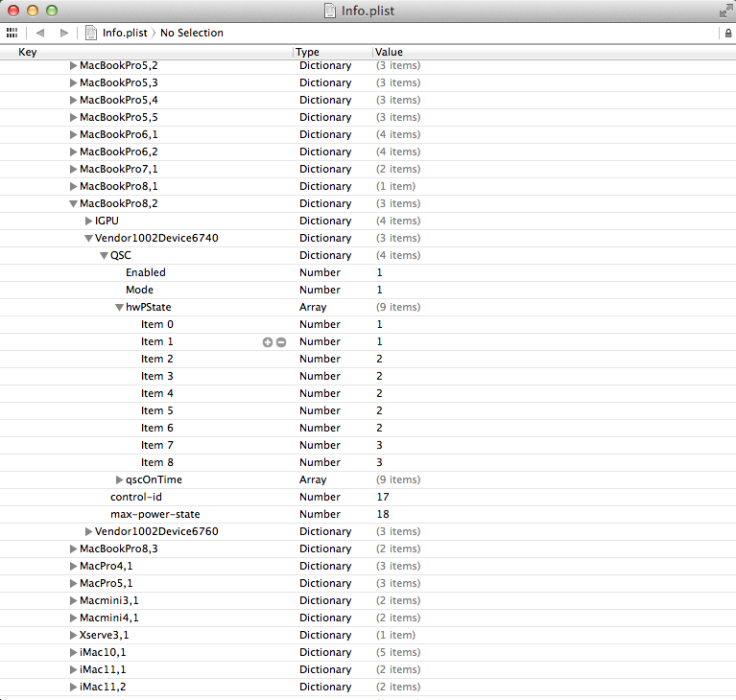Expand the MacBookPro5,3 dictionary
The width and height of the screenshot is (736, 700).
point(73,83)
